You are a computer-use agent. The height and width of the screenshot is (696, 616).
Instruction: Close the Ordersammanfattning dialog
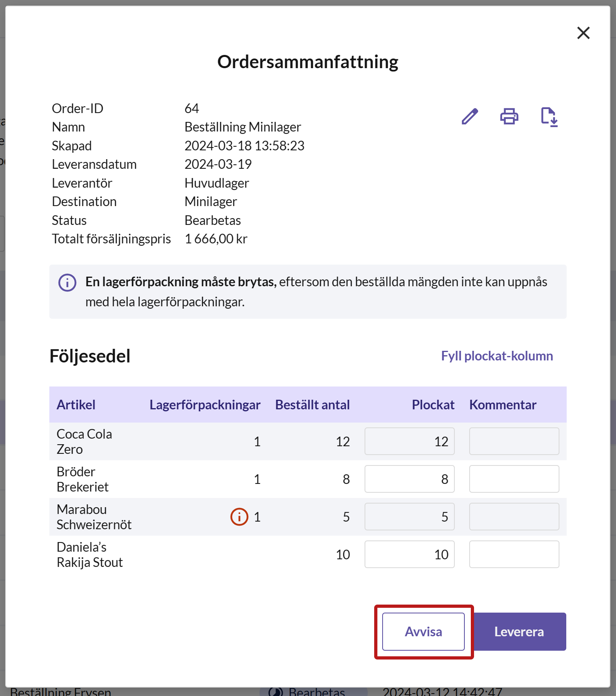584,33
